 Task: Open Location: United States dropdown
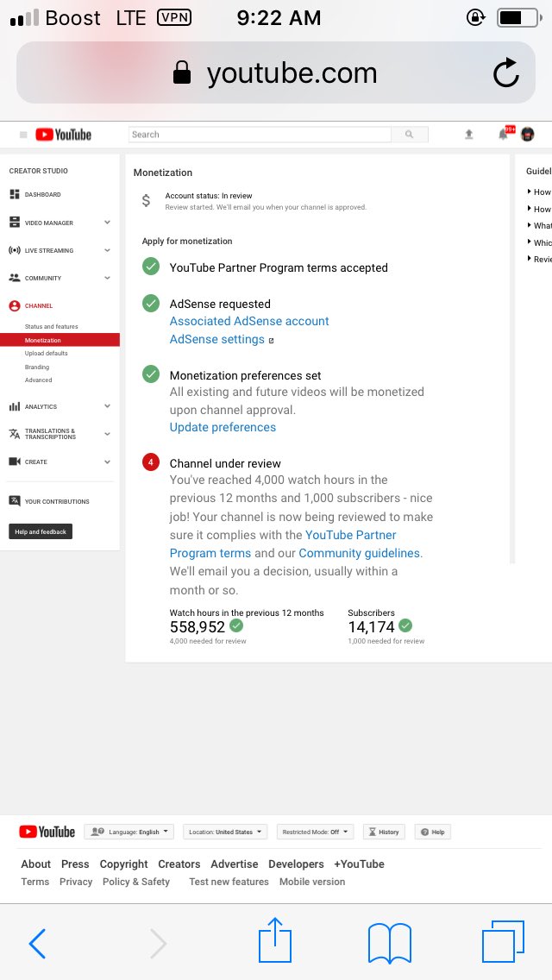click(225, 832)
